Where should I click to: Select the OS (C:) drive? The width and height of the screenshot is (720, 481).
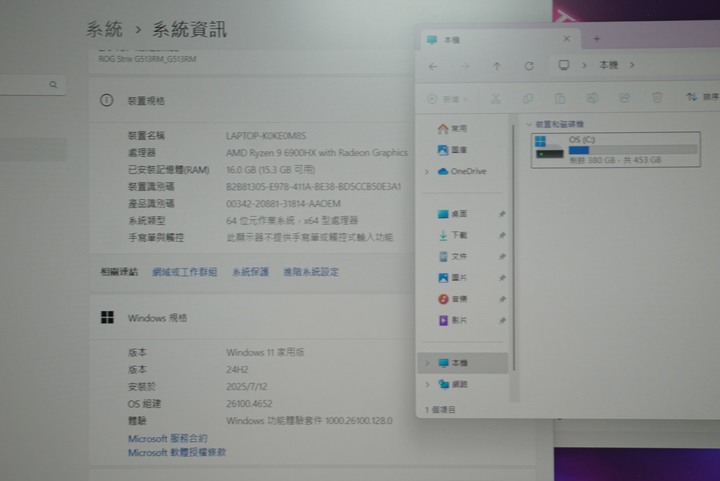tap(615, 149)
